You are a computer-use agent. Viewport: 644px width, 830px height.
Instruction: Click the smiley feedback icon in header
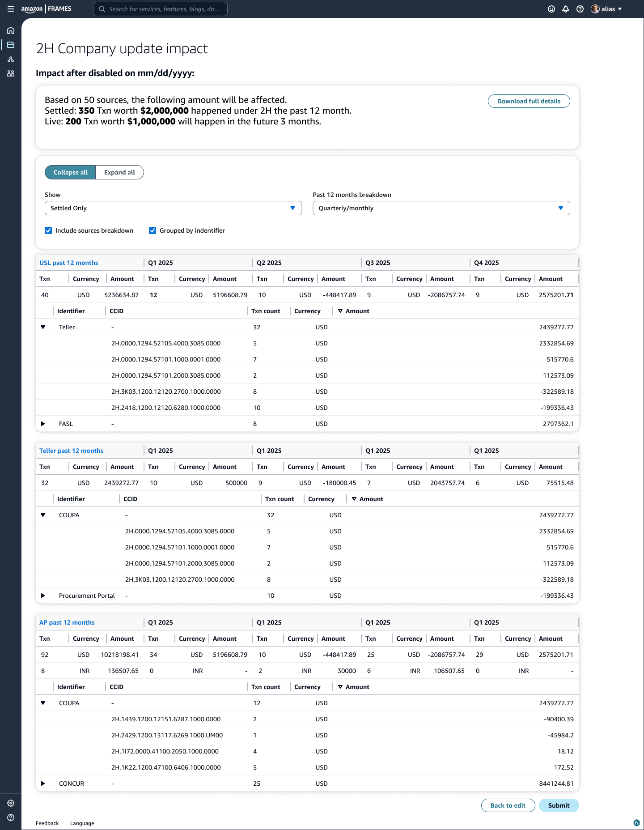[551, 9]
